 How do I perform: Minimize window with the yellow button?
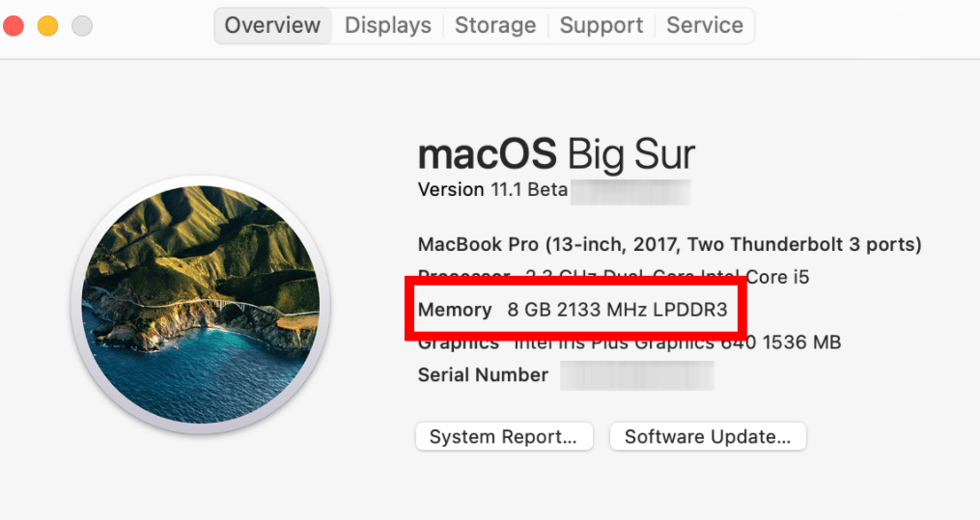[47, 26]
